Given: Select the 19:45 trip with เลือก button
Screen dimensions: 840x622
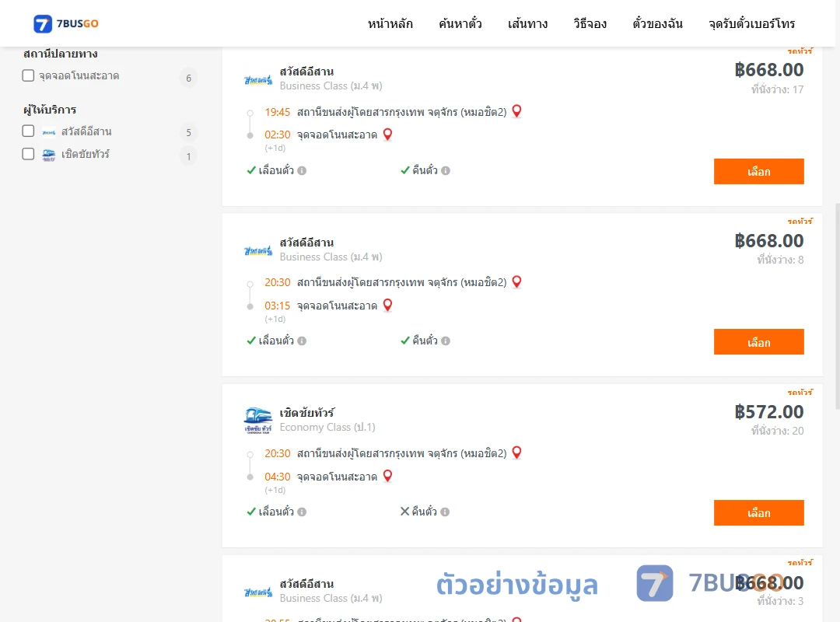Looking at the screenshot, I should [758, 171].
